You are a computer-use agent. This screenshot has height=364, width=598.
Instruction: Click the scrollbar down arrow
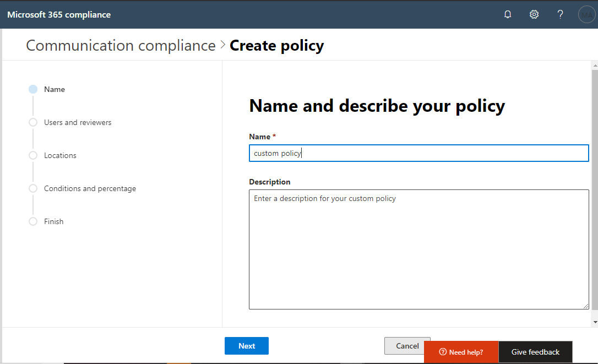tap(595, 322)
